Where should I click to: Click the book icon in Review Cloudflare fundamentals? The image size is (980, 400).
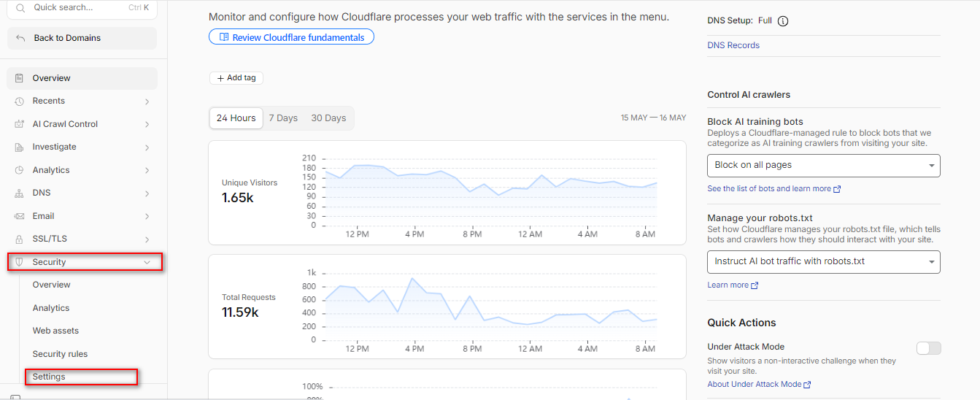point(224,37)
